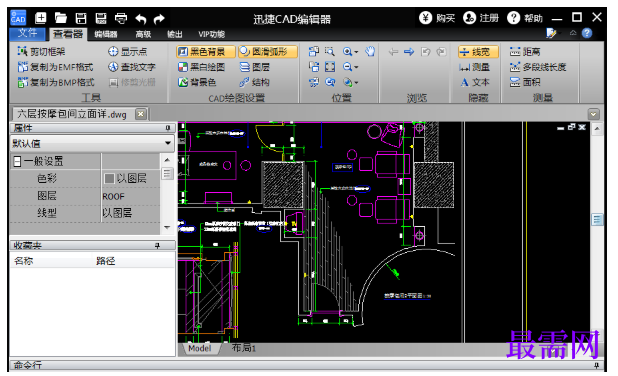Print the drawing with the printer icon
The height and width of the screenshot is (376, 618).
point(121,18)
